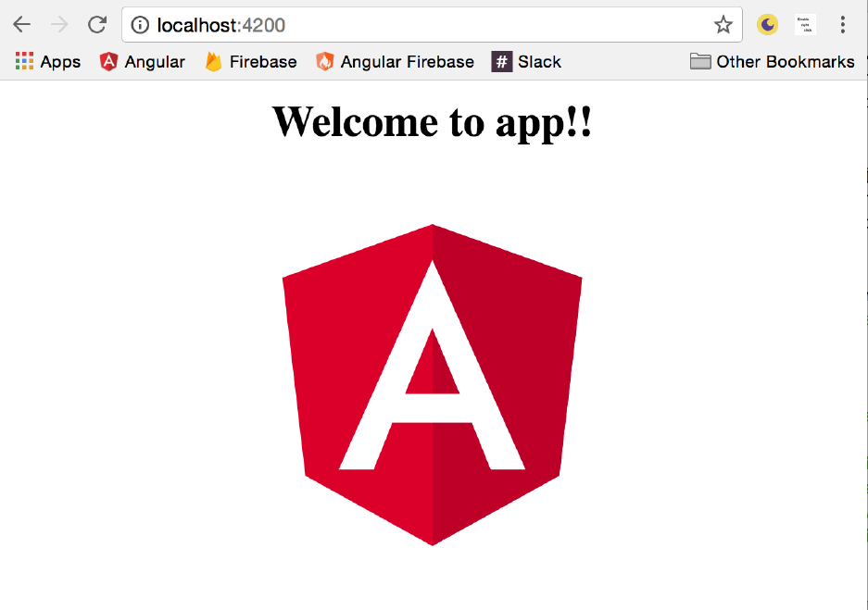Focus the localhost:4200 address bar
This screenshot has height=610, width=868.
432,25
